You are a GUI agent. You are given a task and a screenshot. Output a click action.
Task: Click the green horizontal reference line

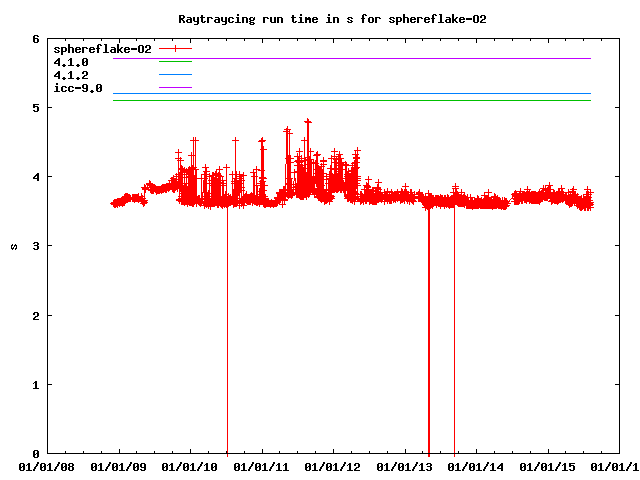pyautogui.click(x=350, y=100)
